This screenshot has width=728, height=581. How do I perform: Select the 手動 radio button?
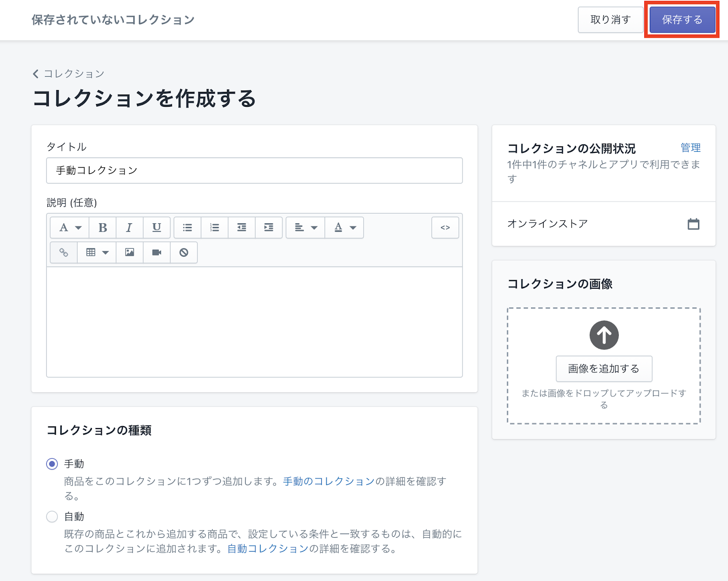click(52, 464)
